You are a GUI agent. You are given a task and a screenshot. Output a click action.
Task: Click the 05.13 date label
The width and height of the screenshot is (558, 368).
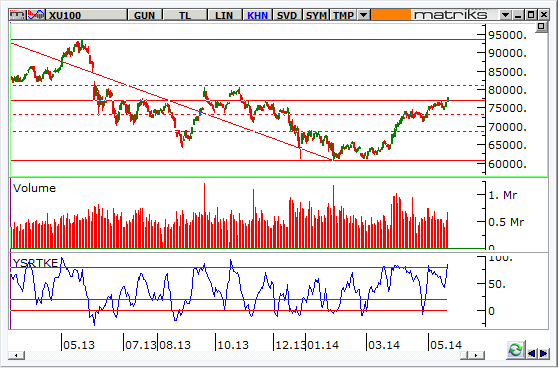(x=79, y=345)
